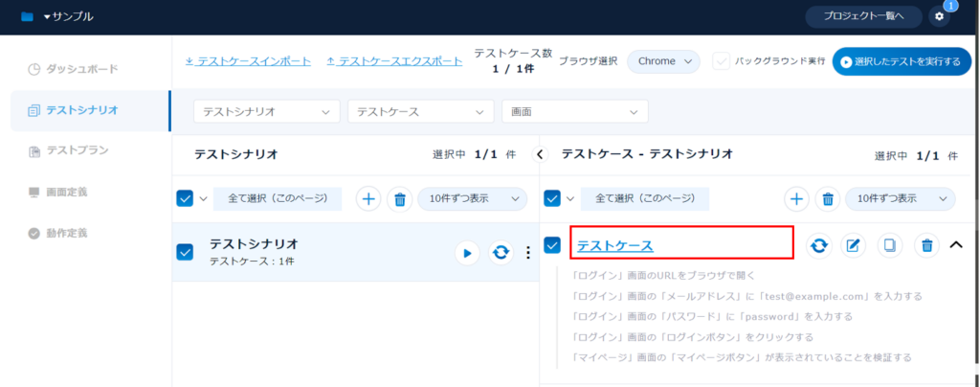
Task: Collapse the test scenario panel arrow
Action: coord(539,153)
